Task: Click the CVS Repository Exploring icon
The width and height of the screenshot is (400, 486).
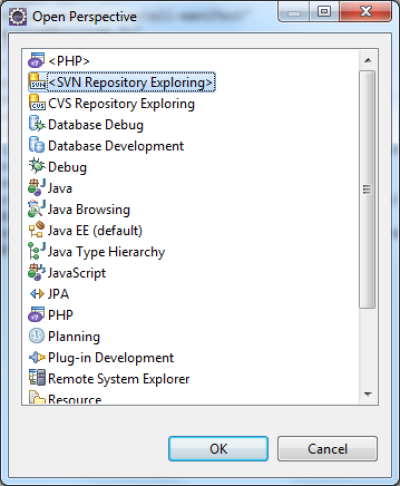Action: [37, 103]
